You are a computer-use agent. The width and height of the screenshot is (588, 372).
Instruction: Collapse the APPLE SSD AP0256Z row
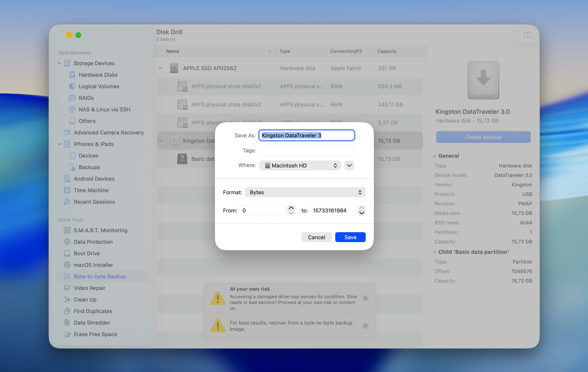click(160, 68)
